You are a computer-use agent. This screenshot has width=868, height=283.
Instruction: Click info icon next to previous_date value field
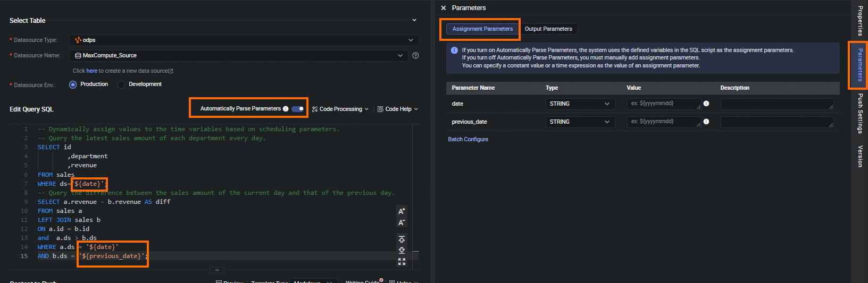point(706,122)
